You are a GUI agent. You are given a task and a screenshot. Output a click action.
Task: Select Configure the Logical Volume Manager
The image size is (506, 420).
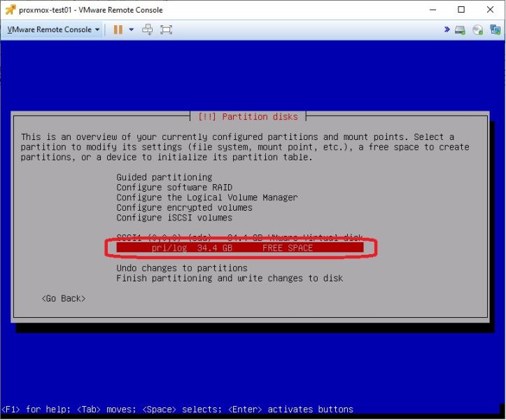click(207, 197)
